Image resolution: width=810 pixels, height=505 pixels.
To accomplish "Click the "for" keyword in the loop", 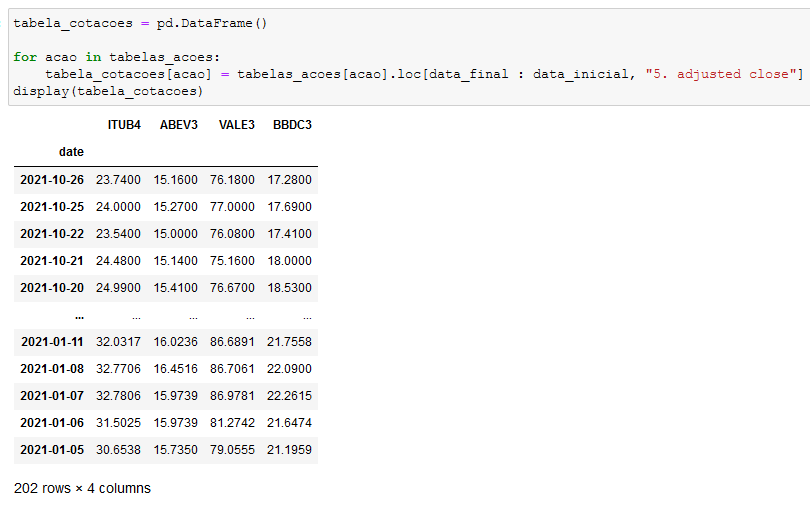I will [25, 57].
